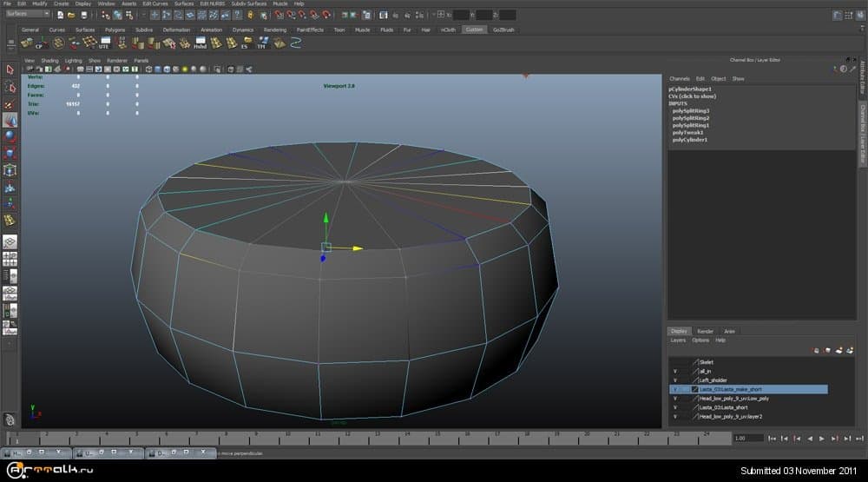This screenshot has width=868, height=482.
Task: Toggle visibility of all_in layer
Action: (x=674, y=371)
